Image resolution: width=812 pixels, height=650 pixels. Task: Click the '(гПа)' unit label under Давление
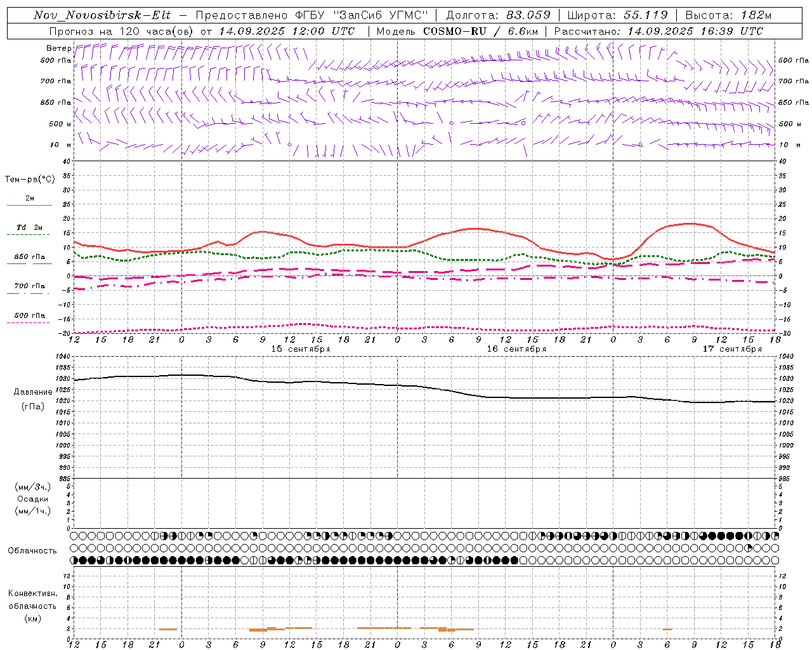tap(33, 406)
